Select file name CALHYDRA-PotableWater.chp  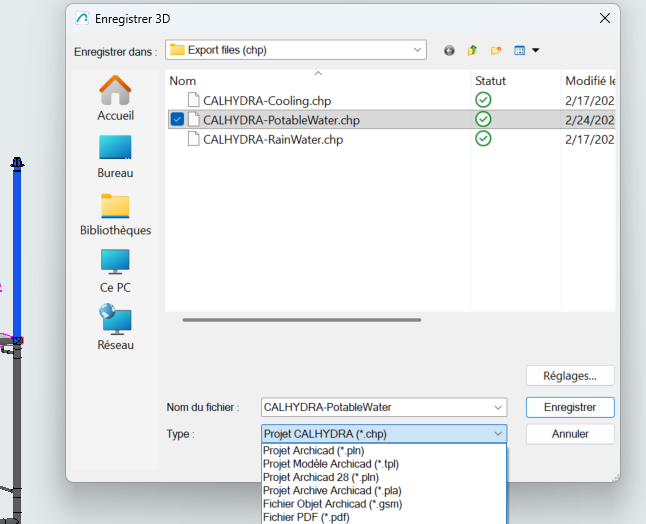click(281, 120)
